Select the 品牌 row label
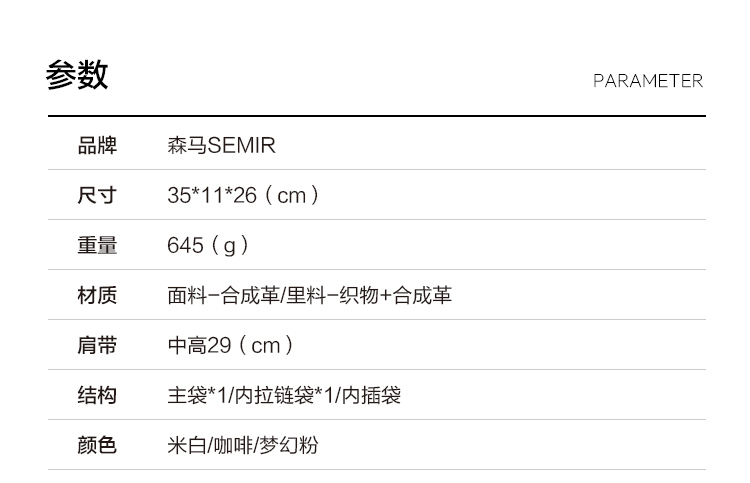Viewport: 750px width, 483px height. click(x=97, y=146)
